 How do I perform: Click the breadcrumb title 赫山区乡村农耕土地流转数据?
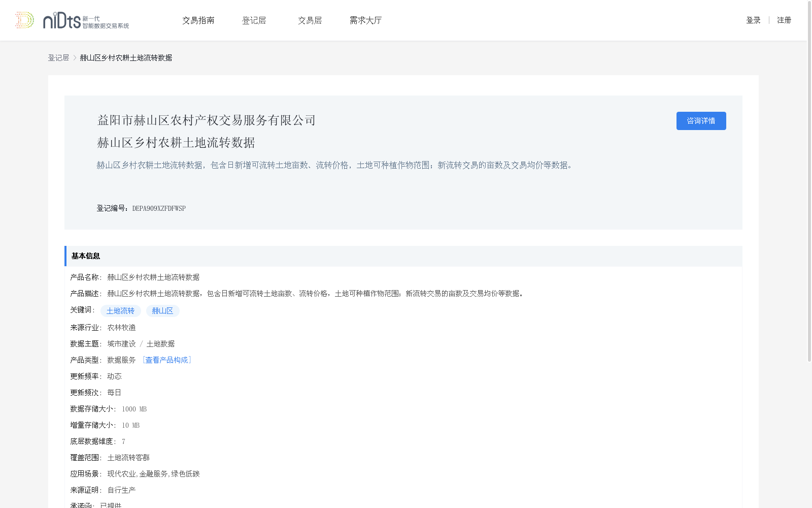point(126,58)
